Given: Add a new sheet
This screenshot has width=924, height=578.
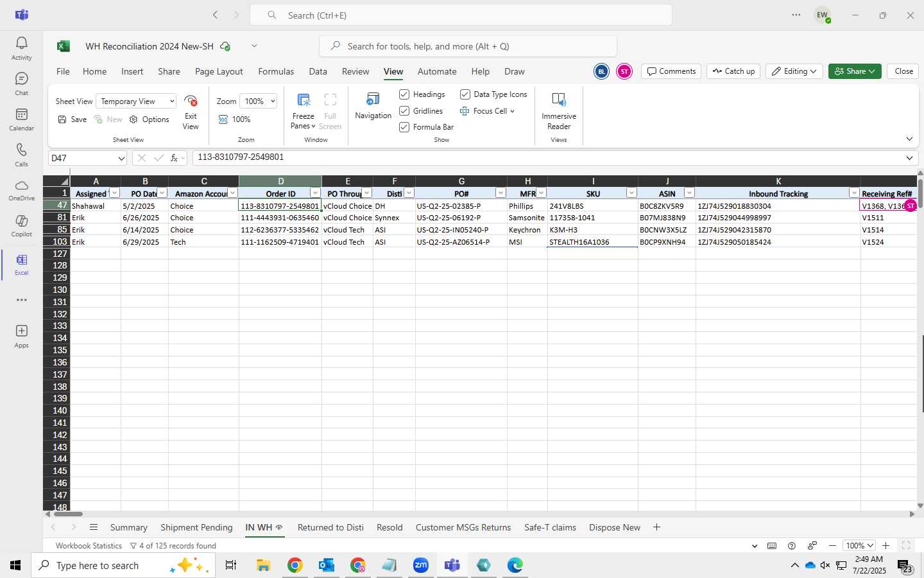Looking at the screenshot, I should 656,527.
